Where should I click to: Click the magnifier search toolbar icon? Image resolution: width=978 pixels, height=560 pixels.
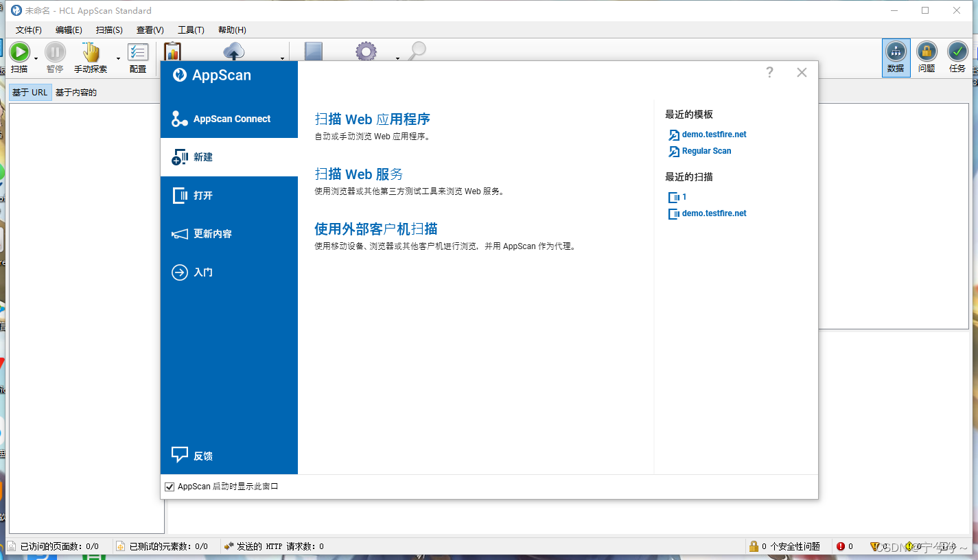(x=417, y=51)
